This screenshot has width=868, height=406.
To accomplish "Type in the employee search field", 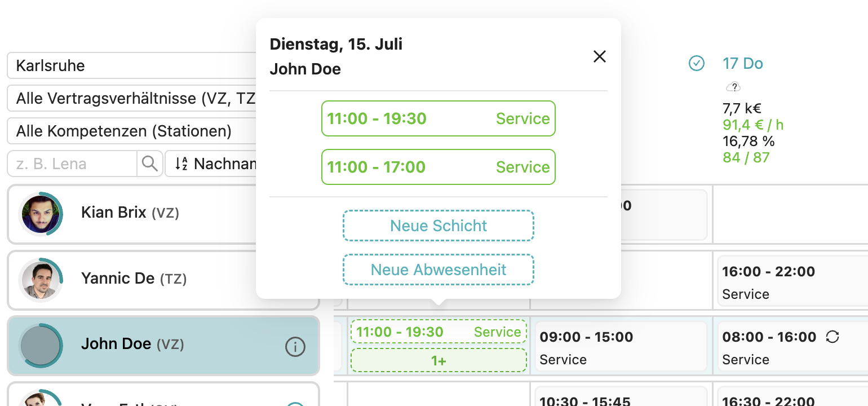I will tap(72, 164).
